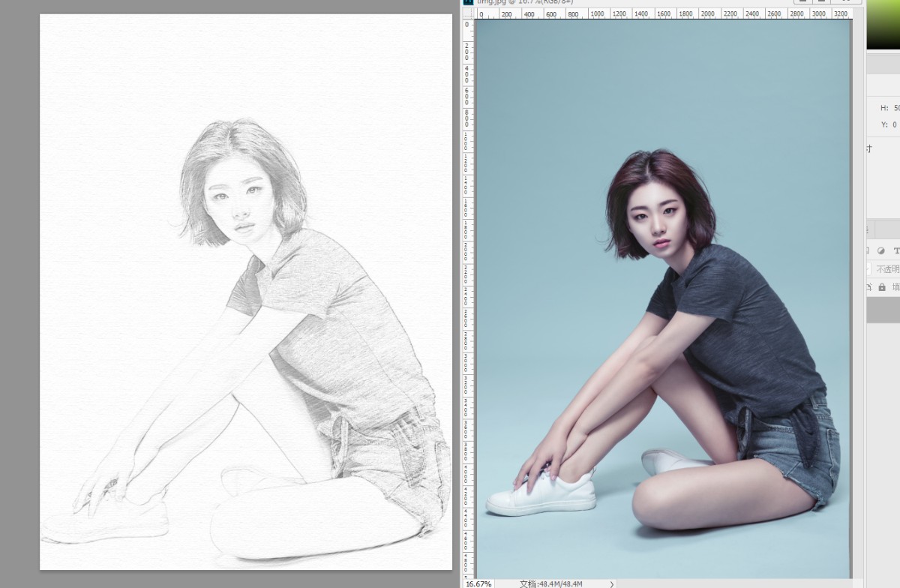Select the timg.jpg document title tab
Viewport: 900px width, 588px height.
pyautogui.click(x=525, y=2)
